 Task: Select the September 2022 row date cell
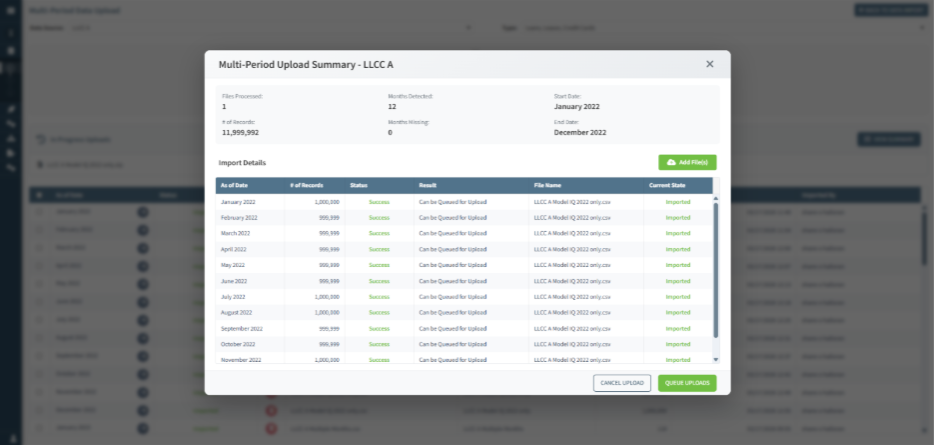click(242, 329)
